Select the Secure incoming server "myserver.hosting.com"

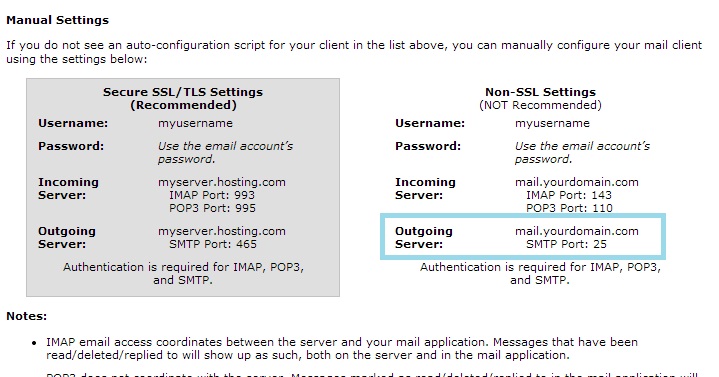click(222, 182)
